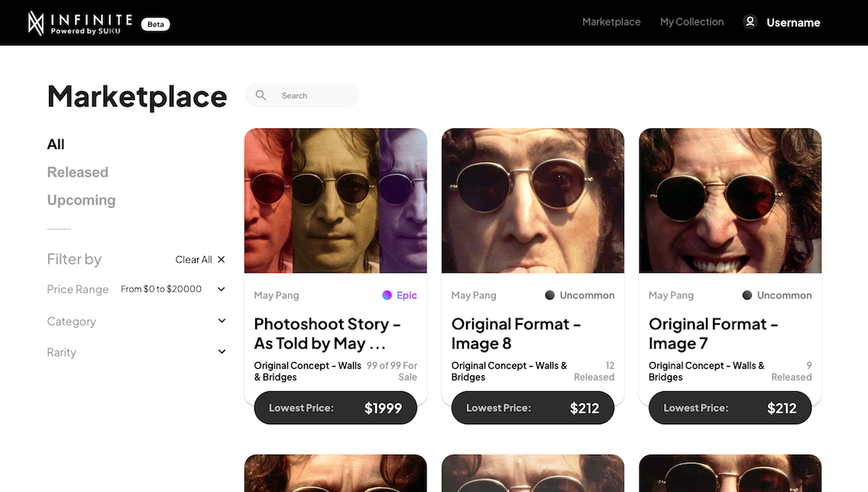Click 'Original Concept – Walls & Bridges' on Image 8 card

coord(510,371)
